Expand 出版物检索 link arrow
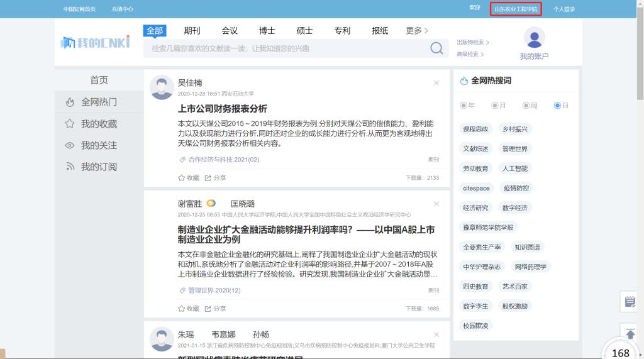Viewport: 644px width, 359px height. click(x=487, y=43)
